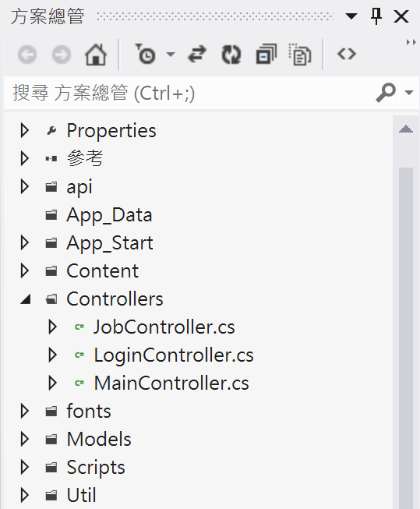Expand the JobController.cs node
This screenshot has width=420, height=509.
point(52,327)
